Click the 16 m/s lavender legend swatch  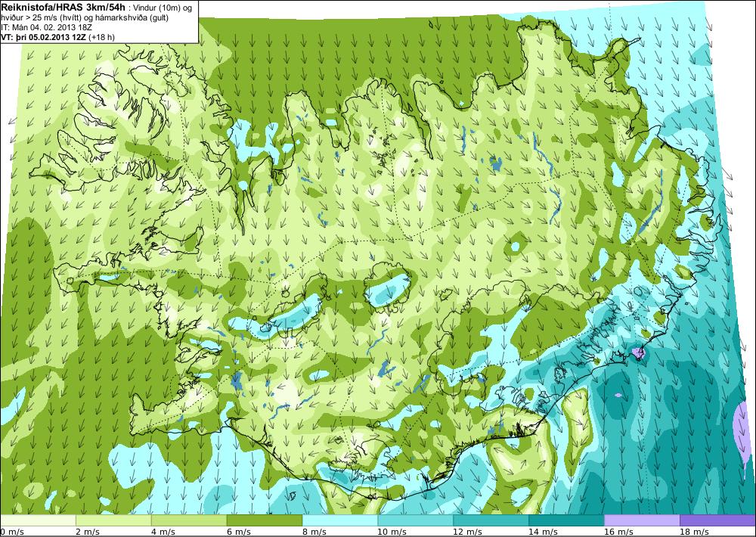642,520
